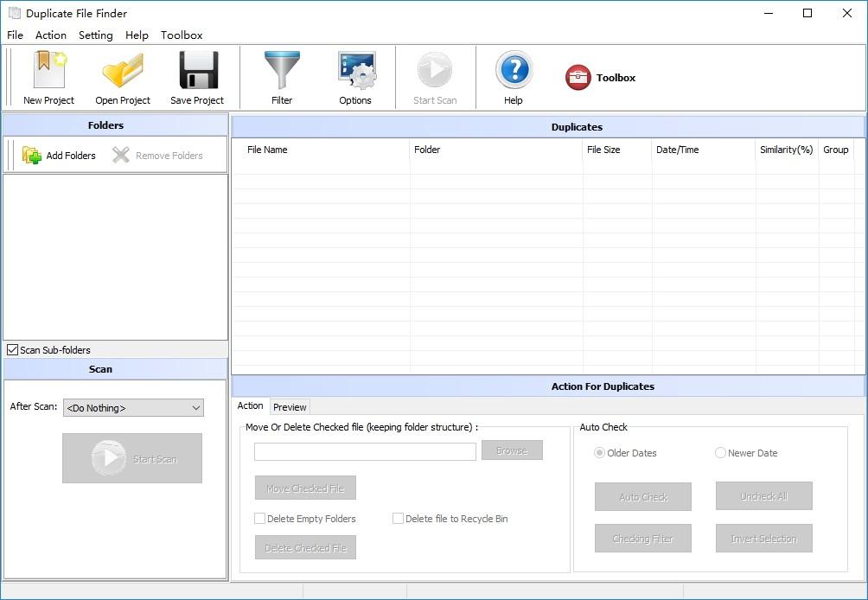868x600 pixels.
Task: Click the app icon in title bar
Action: (x=15, y=13)
